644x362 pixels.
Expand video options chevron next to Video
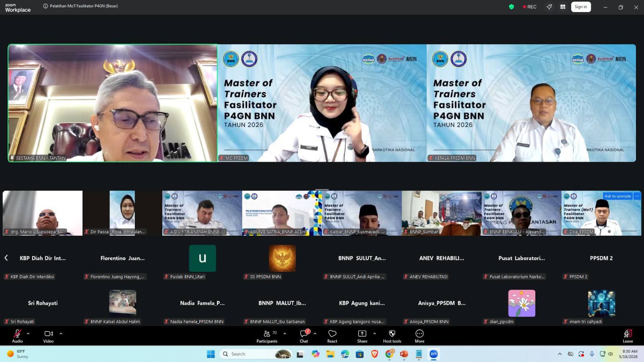point(61,333)
